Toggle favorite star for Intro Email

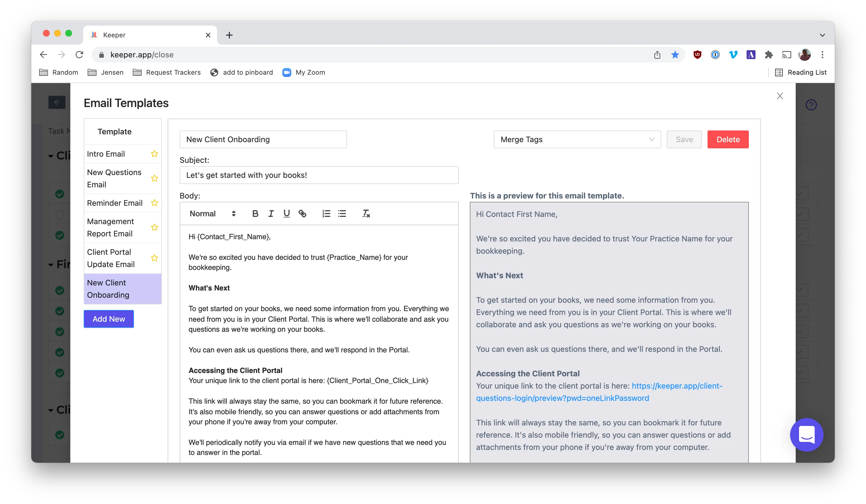(x=155, y=154)
